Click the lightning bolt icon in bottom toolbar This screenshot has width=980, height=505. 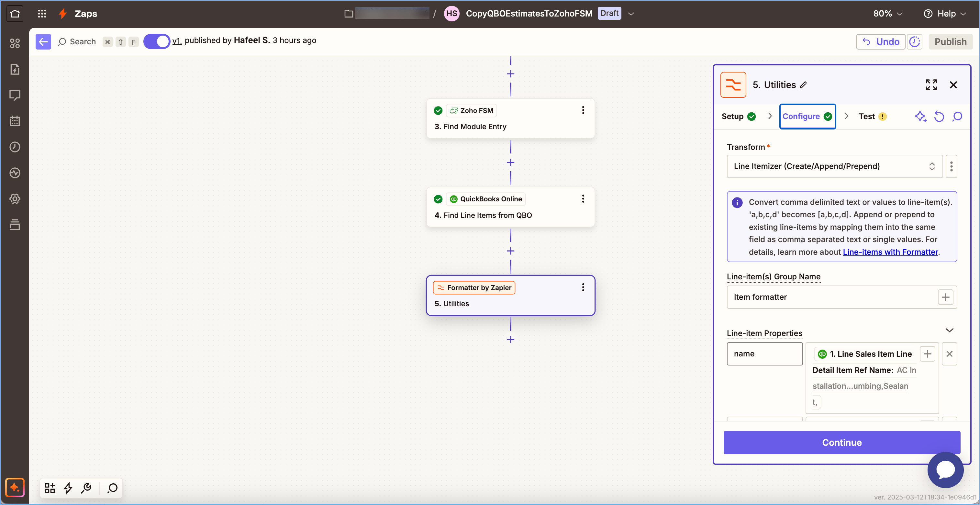68,488
